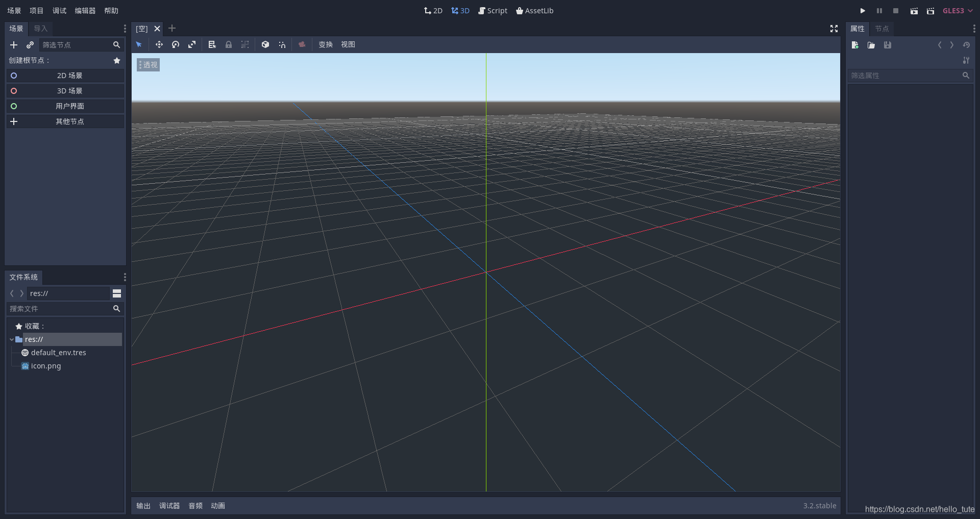The width and height of the screenshot is (980, 519).
Task: Add a new node with plus icon
Action: (14, 45)
